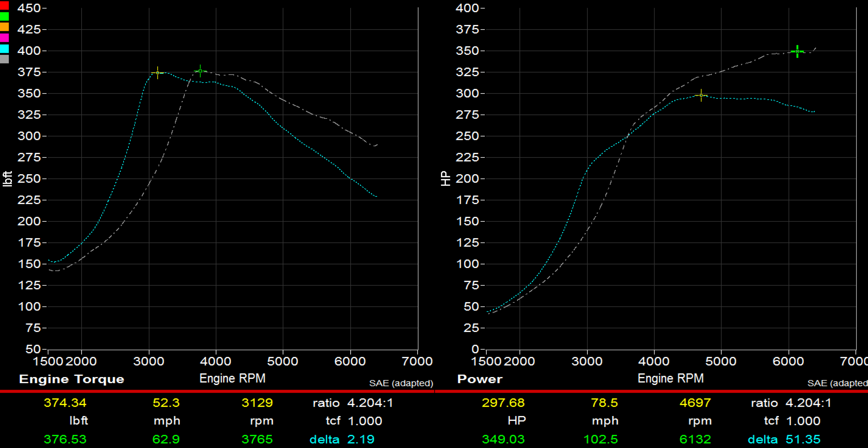Click the red run color swatch

click(x=4, y=6)
